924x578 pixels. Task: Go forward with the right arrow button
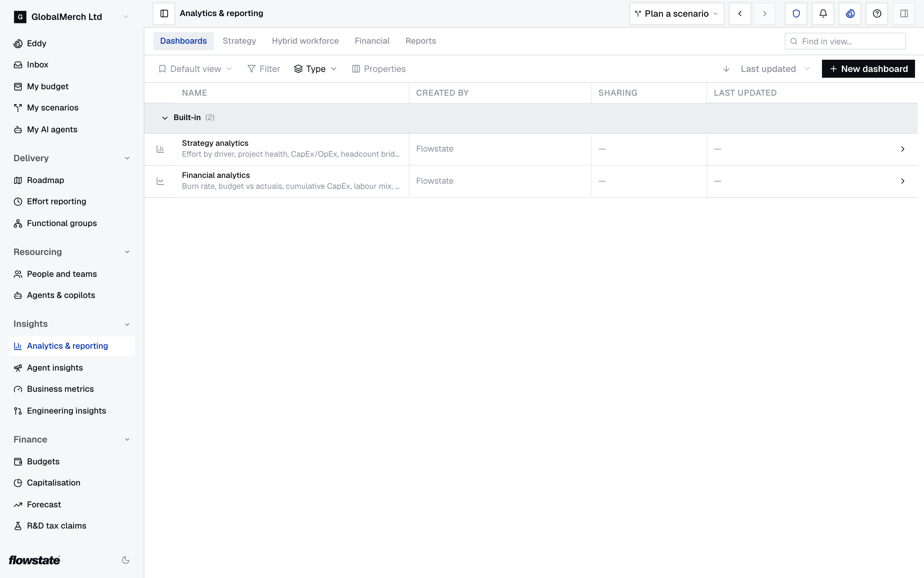tap(765, 13)
